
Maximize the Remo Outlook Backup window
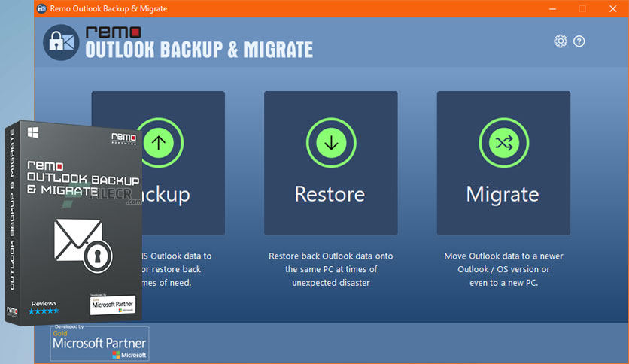(x=582, y=8)
